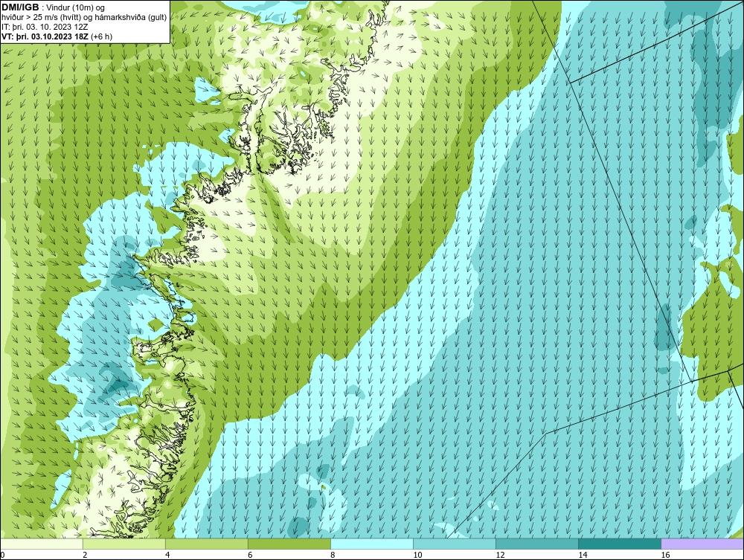The height and width of the screenshot is (560, 744).
Task: Click the legend scale label 16
Action: [x=665, y=555]
